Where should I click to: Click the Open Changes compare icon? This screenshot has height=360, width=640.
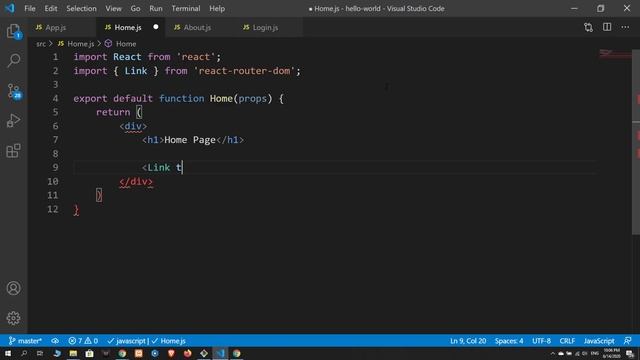(x=588, y=27)
